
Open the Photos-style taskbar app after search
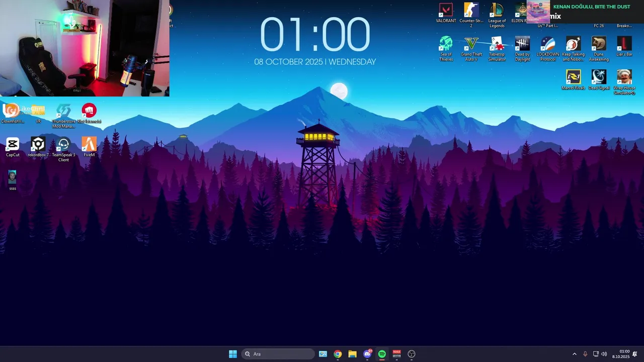pos(323,354)
